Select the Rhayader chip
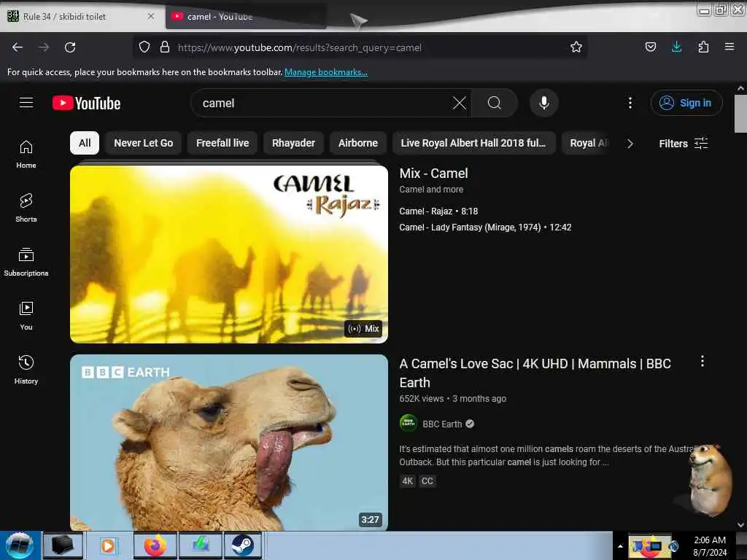The width and height of the screenshot is (747, 560). pyautogui.click(x=293, y=143)
